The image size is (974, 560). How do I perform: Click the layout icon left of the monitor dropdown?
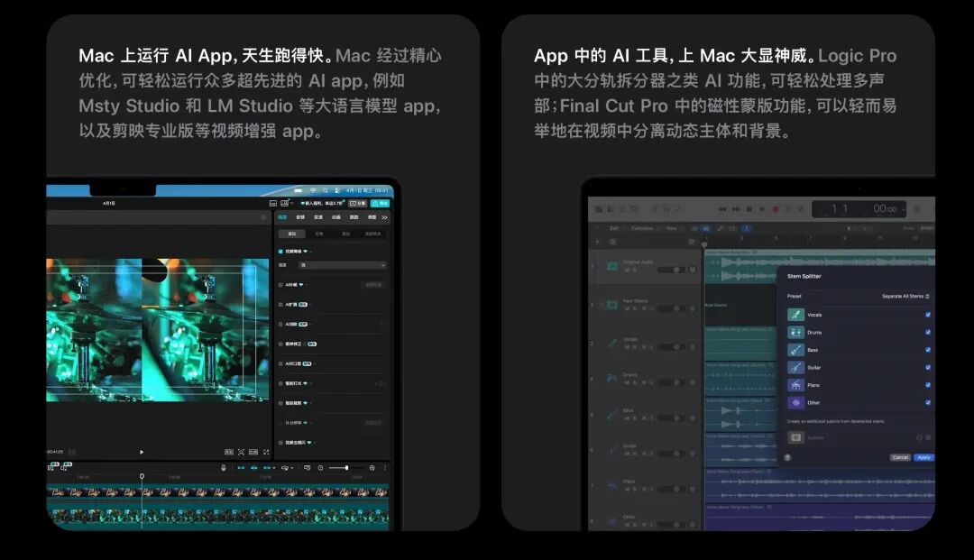[x=272, y=203]
